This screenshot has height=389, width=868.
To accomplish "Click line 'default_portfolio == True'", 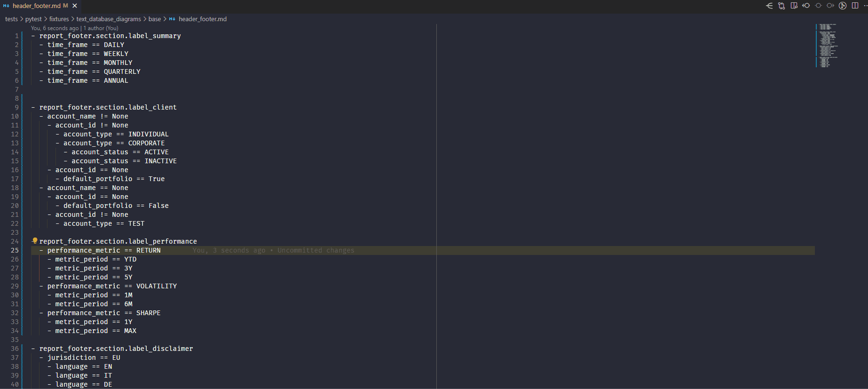I will point(114,179).
